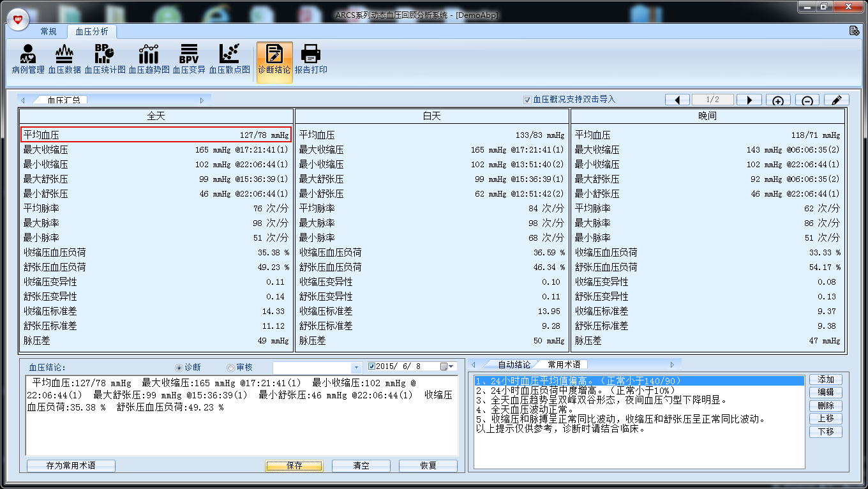This screenshot has height=489, width=868.
Task: Click the zoom in plus icon
Action: pyautogui.click(x=778, y=100)
